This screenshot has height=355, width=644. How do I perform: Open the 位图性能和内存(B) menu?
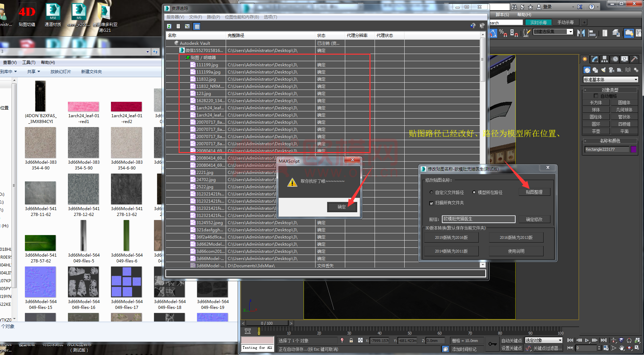pos(242,17)
